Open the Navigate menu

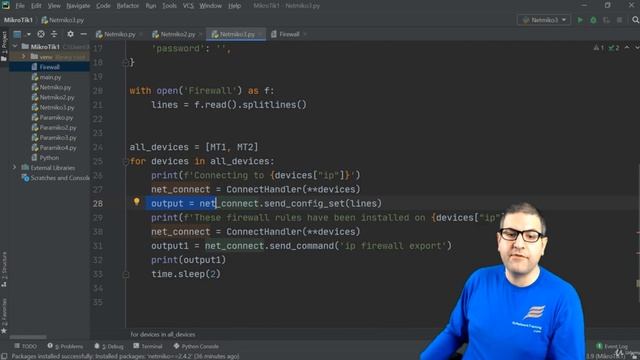pos(78,6)
